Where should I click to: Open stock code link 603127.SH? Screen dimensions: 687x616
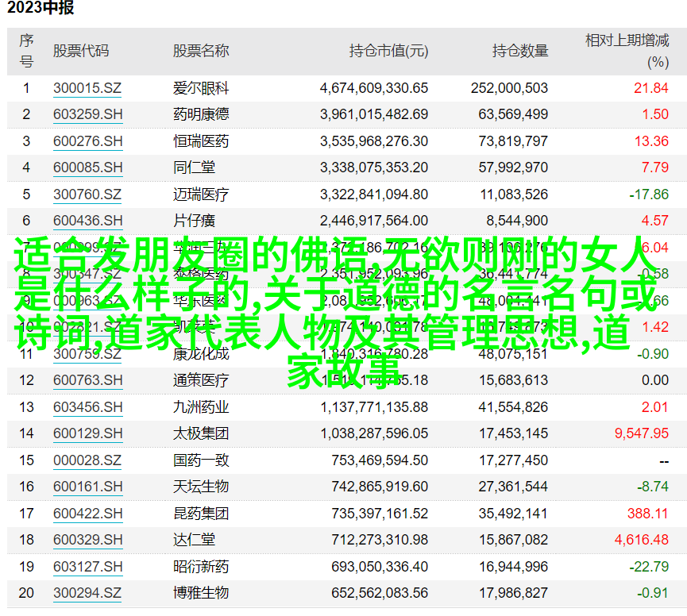(x=87, y=567)
